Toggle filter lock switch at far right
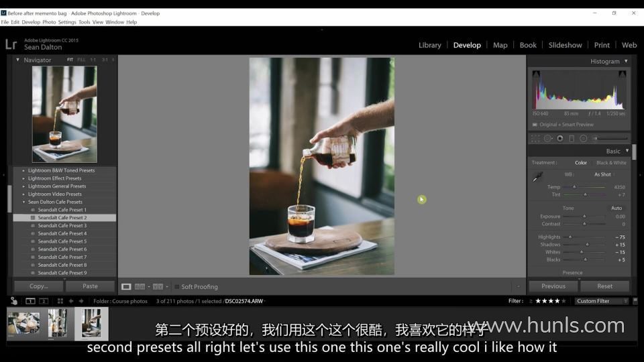The image size is (644, 362). click(x=635, y=301)
